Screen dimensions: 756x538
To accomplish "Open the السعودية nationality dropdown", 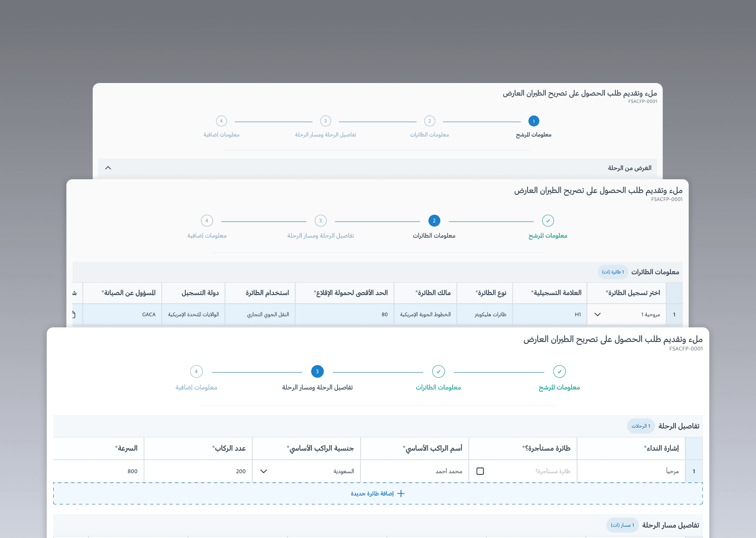I will coord(264,471).
